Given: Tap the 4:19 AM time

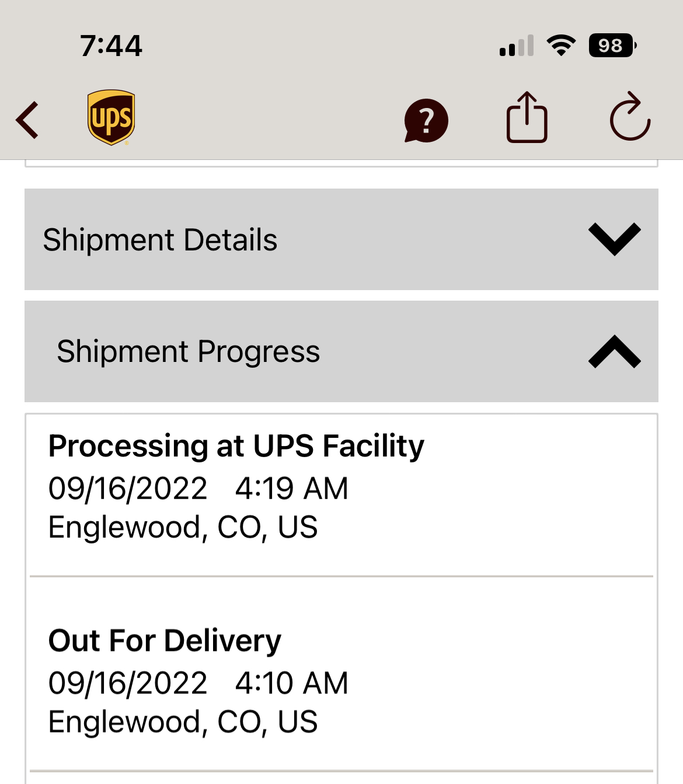Looking at the screenshot, I should tap(291, 488).
